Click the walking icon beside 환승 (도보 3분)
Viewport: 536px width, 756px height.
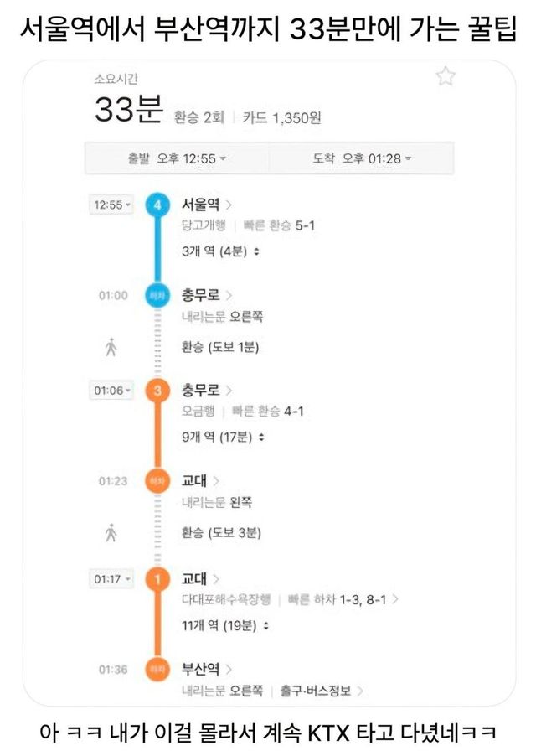(x=111, y=532)
